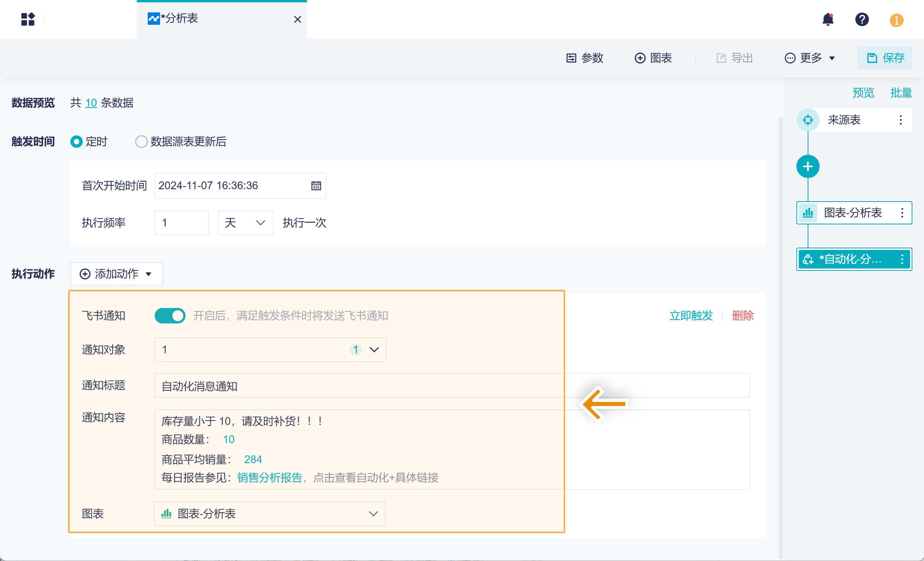
Task: Open the 参数 parameters panel
Action: [x=585, y=58]
